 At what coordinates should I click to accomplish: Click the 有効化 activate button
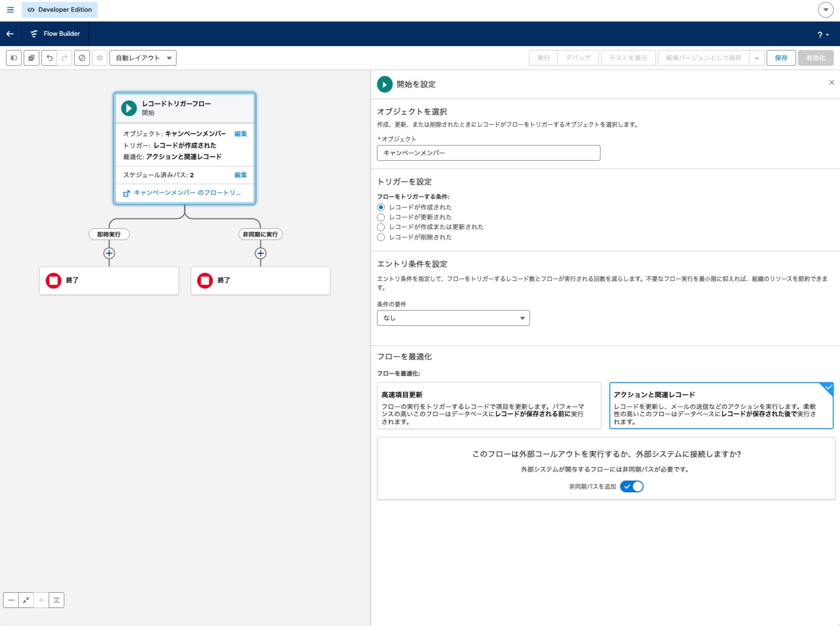[x=815, y=58]
